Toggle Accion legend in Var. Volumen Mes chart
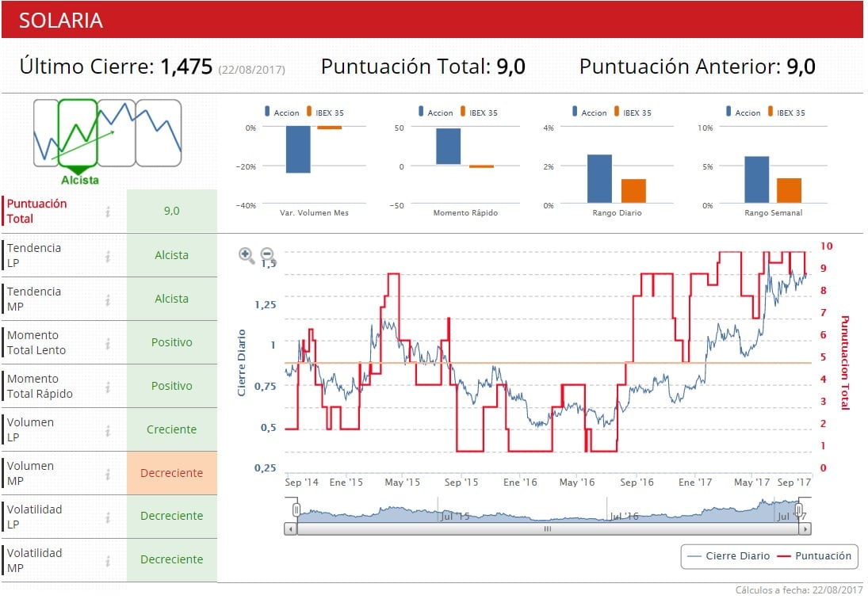This screenshot has width=868, height=599. coord(282,113)
